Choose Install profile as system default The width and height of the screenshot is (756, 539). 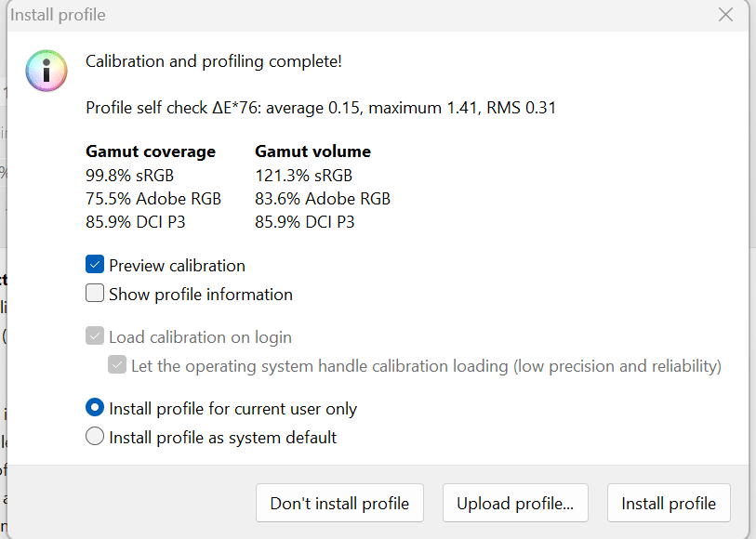pos(95,436)
